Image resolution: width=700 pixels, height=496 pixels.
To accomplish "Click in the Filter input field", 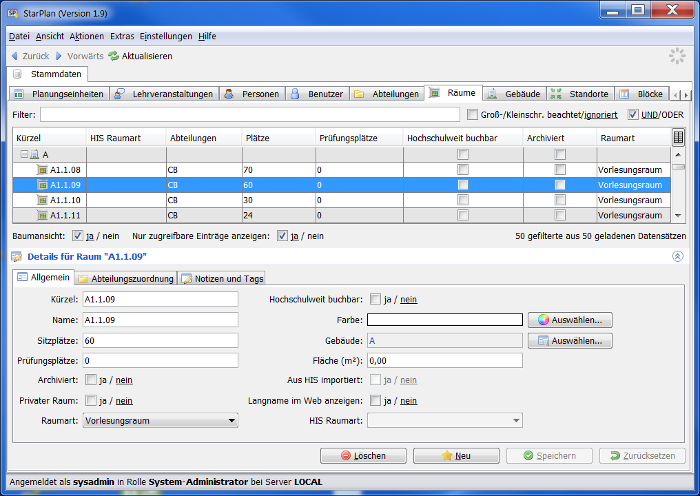I will pyautogui.click(x=250, y=115).
